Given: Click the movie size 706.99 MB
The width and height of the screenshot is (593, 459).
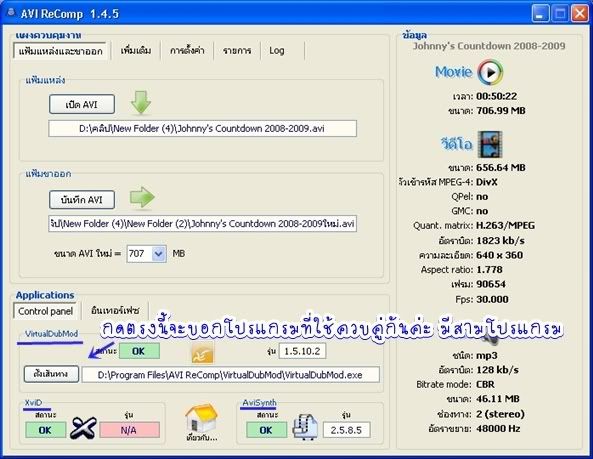Looking at the screenshot, I should (x=501, y=111).
